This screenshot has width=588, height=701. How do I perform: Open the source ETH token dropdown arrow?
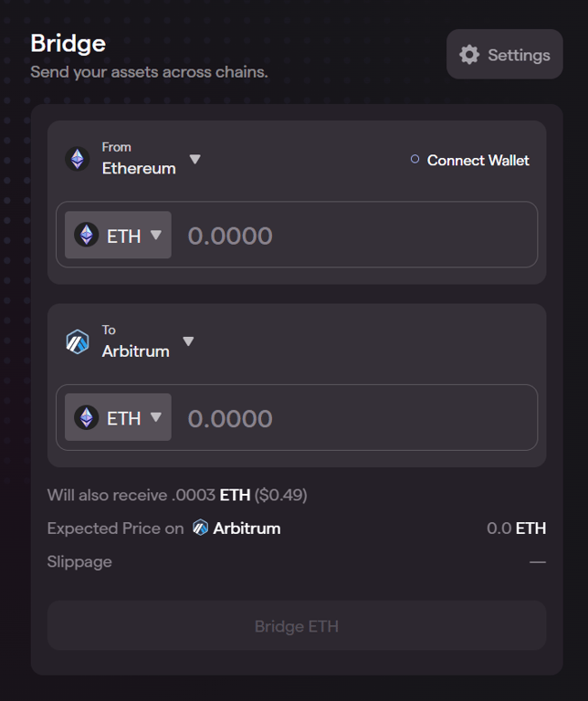(x=155, y=235)
